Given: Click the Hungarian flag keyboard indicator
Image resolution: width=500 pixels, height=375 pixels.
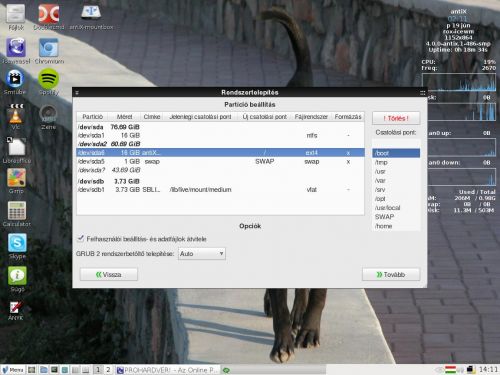Looking at the screenshot, I should (x=450, y=369).
